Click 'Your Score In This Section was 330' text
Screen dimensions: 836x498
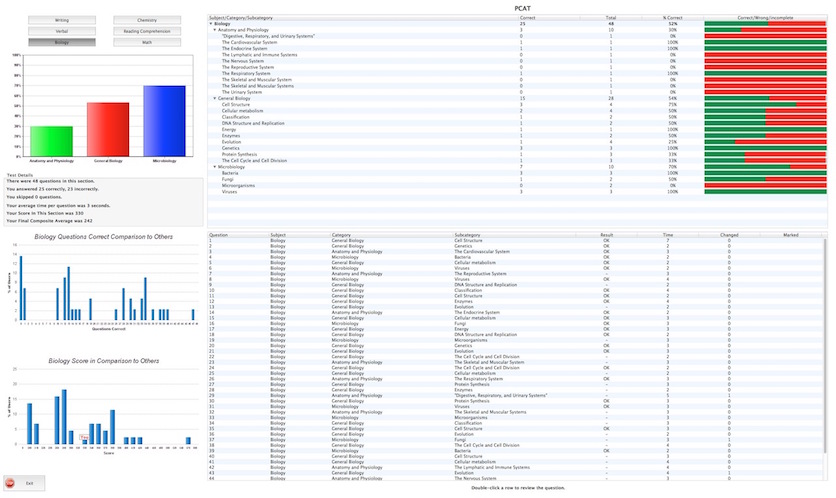click(x=45, y=213)
